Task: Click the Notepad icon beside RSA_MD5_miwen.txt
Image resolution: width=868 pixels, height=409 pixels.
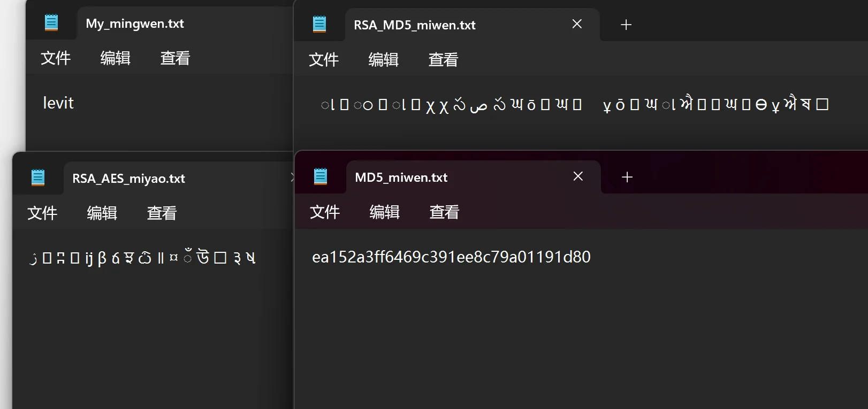Action: (x=319, y=25)
